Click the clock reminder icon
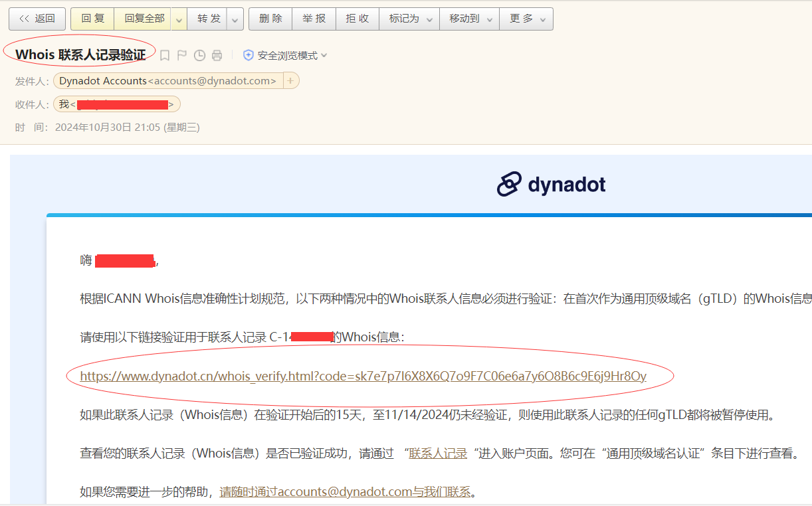The height and width of the screenshot is (506, 812). tap(199, 55)
